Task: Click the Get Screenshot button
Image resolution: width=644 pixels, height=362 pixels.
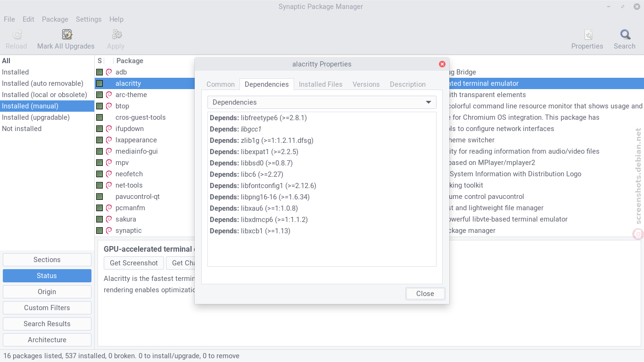Action: tap(134, 263)
